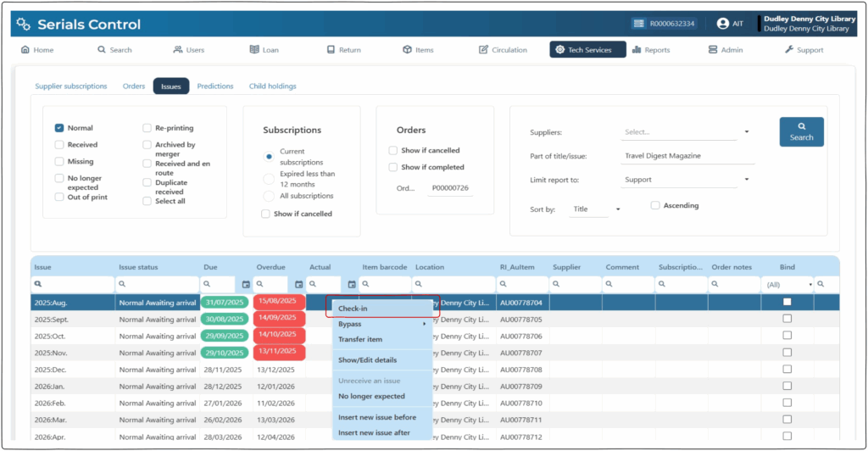
Task: Open the Loan module icon
Action: tap(254, 50)
